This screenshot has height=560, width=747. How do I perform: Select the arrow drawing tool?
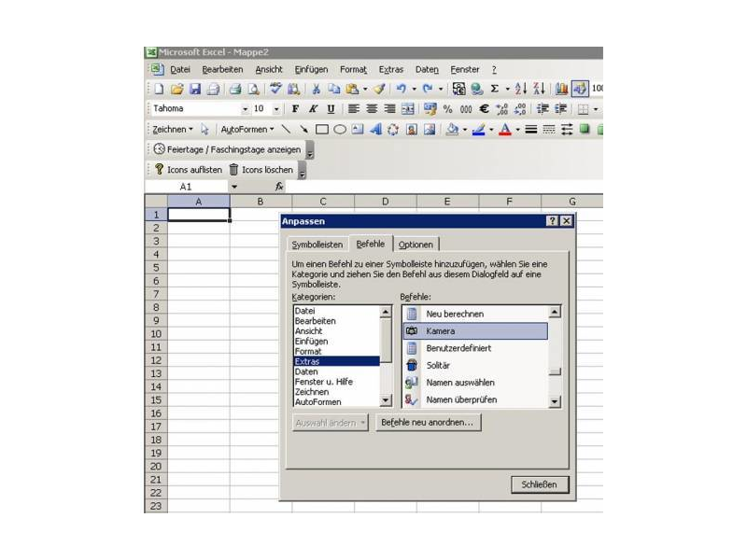[303, 129]
